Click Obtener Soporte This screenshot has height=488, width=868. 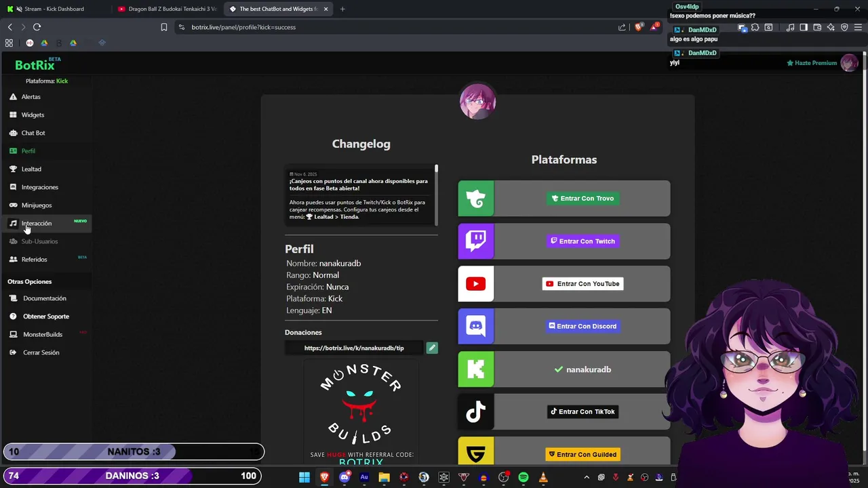(46, 317)
